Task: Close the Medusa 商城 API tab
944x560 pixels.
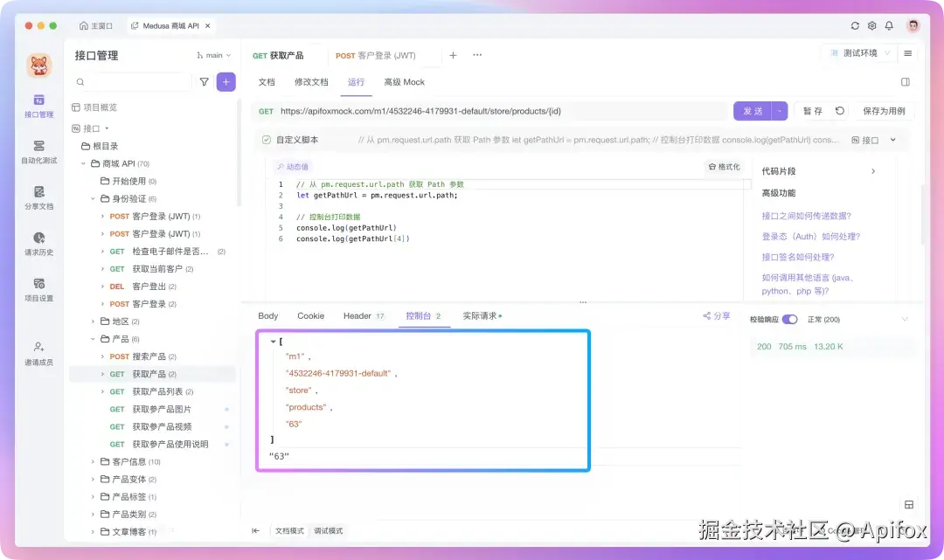Action: (208, 26)
